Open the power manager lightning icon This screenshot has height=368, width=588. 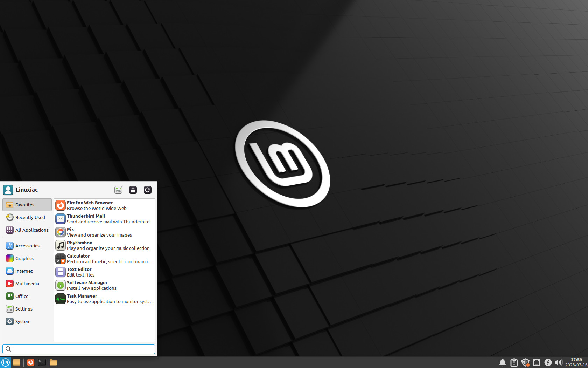[x=548, y=362]
